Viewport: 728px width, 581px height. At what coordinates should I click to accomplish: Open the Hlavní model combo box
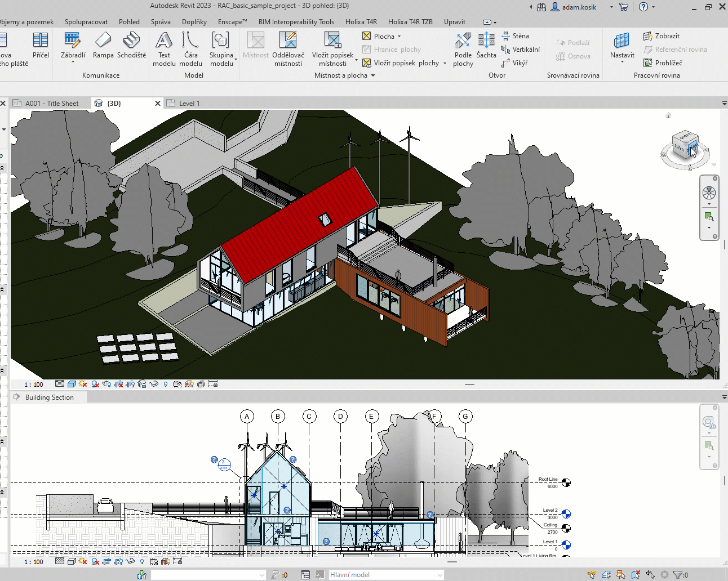tap(387, 575)
